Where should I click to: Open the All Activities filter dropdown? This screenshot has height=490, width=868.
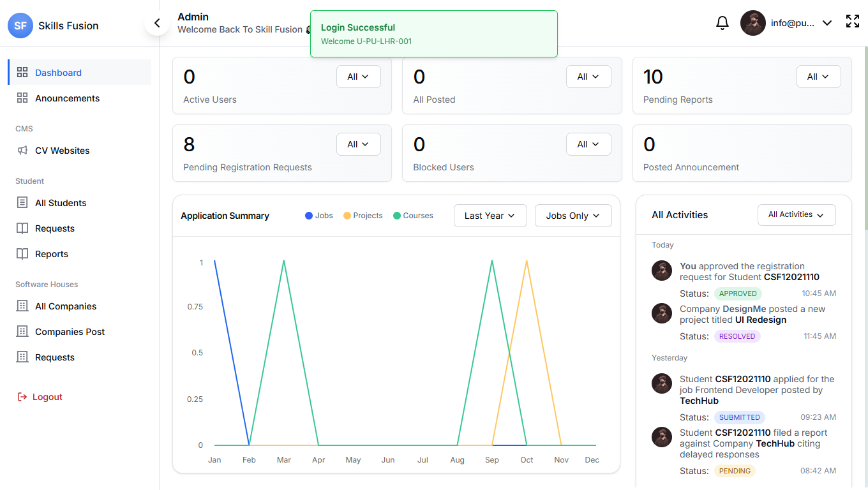click(x=796, y=215)
